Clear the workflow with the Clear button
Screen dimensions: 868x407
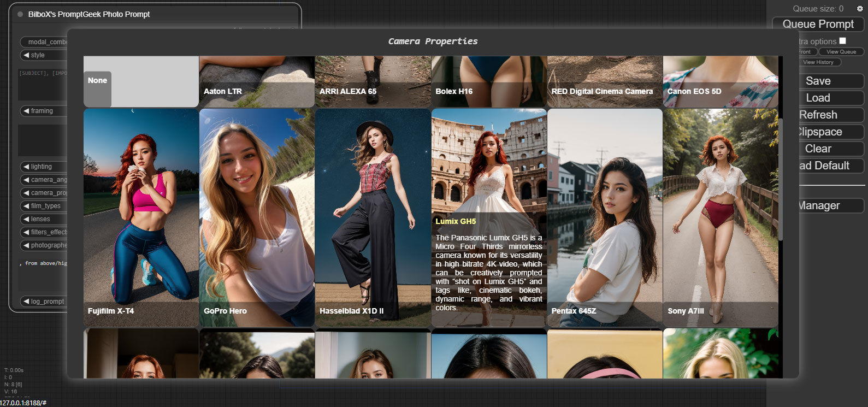click(831, 149)
